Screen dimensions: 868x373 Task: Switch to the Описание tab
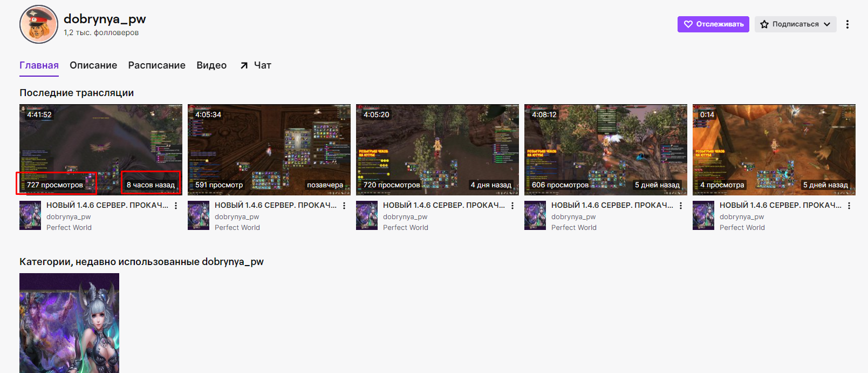93,65
